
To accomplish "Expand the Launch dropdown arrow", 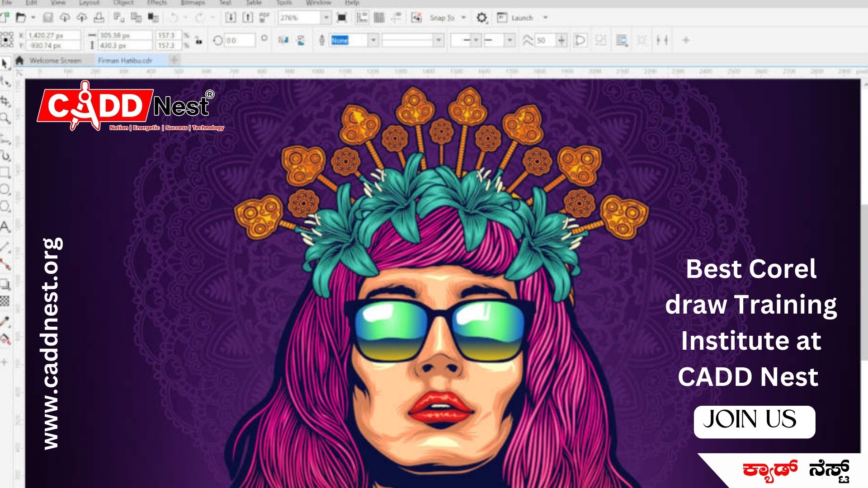I will pos(545,18).
